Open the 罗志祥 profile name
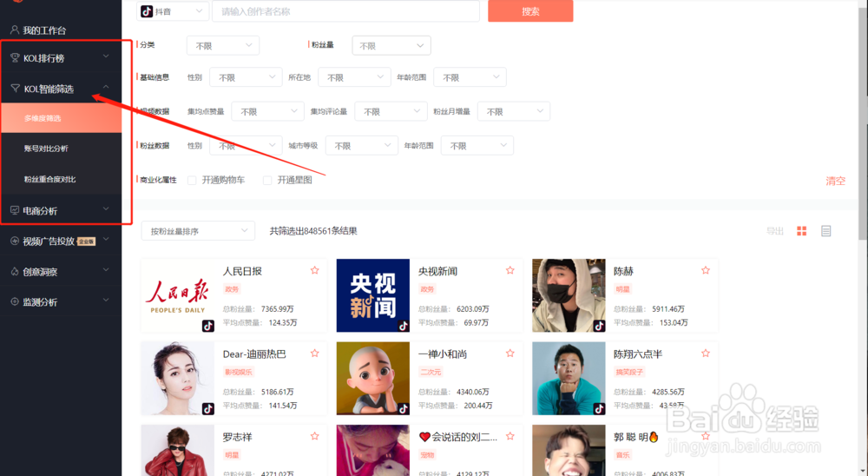 pyautogui.click(x=238, y=437)
